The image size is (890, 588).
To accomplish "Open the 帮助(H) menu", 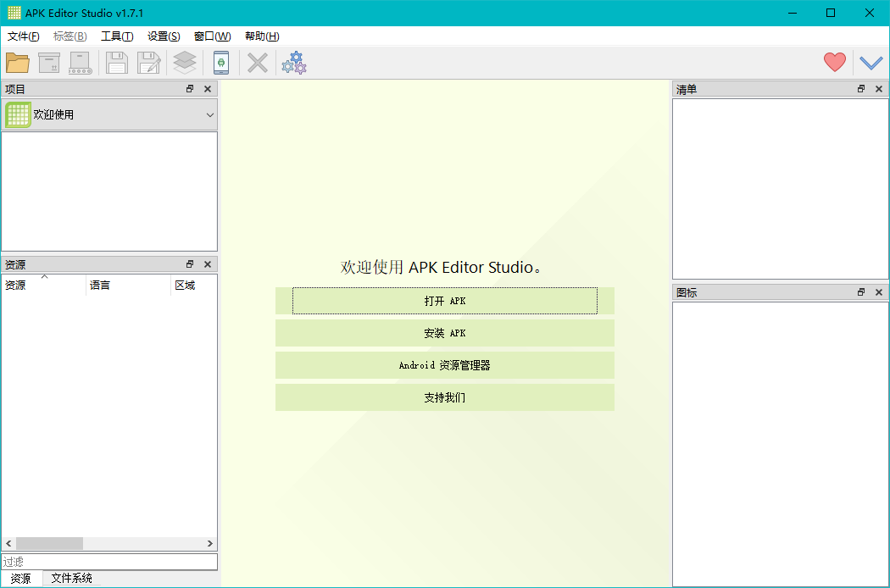I will tap(262, 36).
